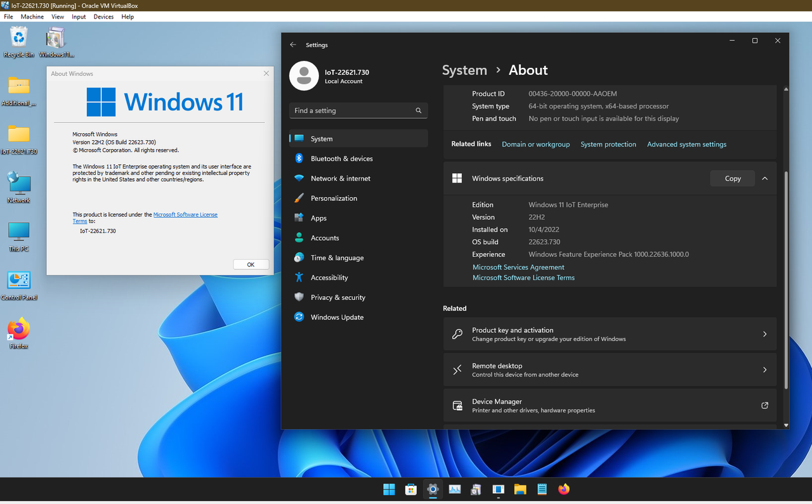The height and width of the screenshot is (504, 812).
Task: Open the Notepad icon in the taskbar
Action: click(542, 489)
